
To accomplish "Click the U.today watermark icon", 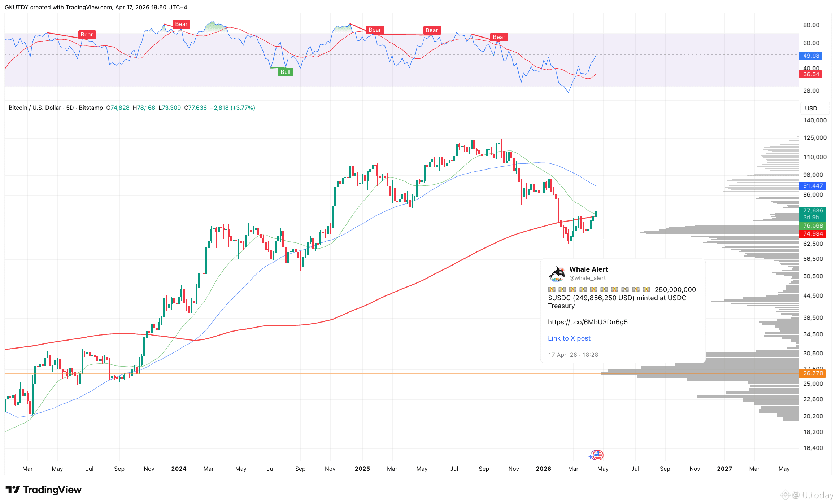I will (785, 495).
